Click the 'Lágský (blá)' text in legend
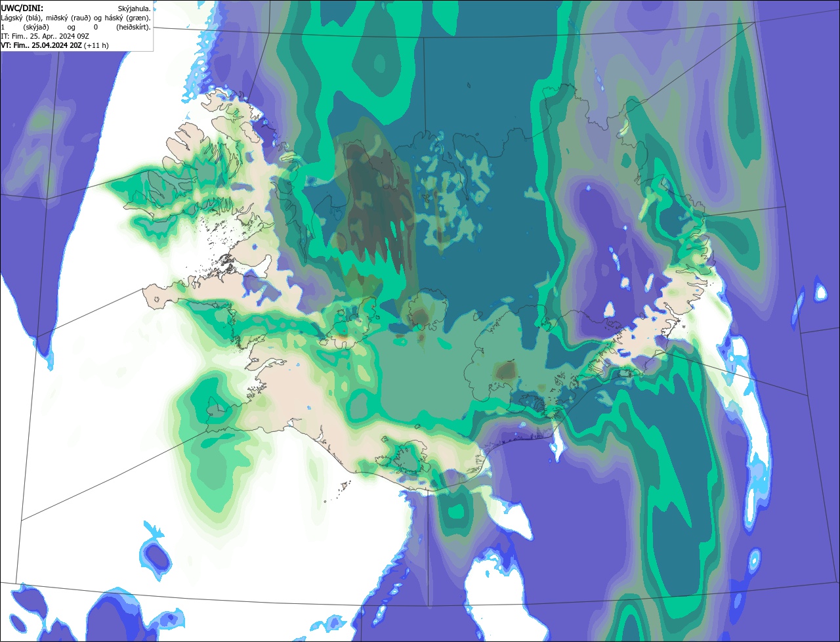 pyautogui.click(x=21, y=18)
